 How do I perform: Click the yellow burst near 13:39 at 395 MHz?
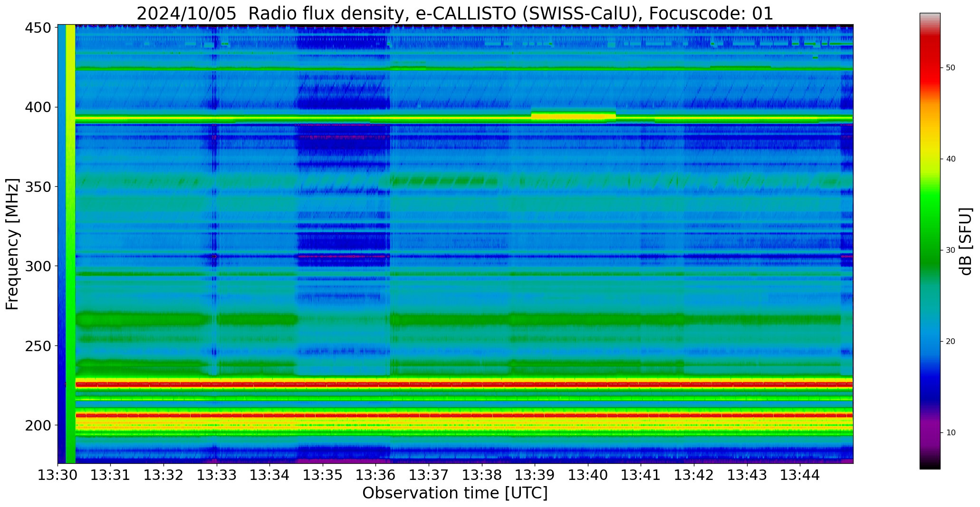[573, 116]
